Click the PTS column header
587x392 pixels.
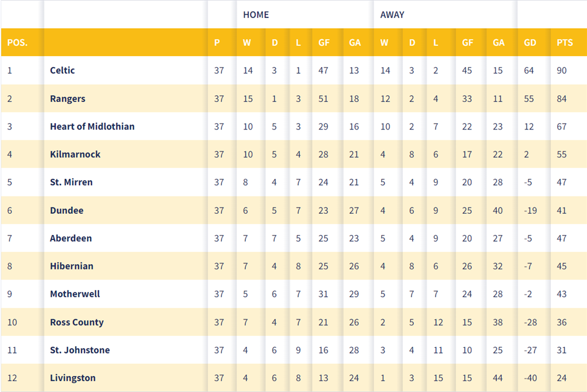coord(565,43)
